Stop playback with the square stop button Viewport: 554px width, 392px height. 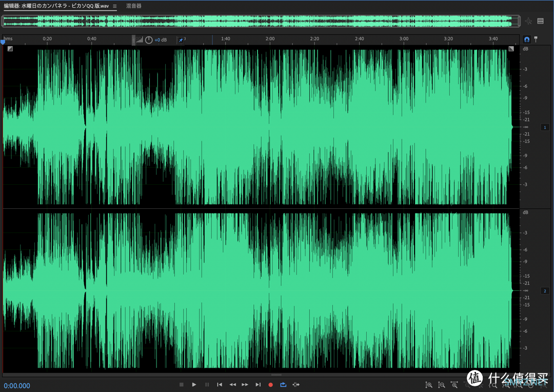(x=181, y=385)
